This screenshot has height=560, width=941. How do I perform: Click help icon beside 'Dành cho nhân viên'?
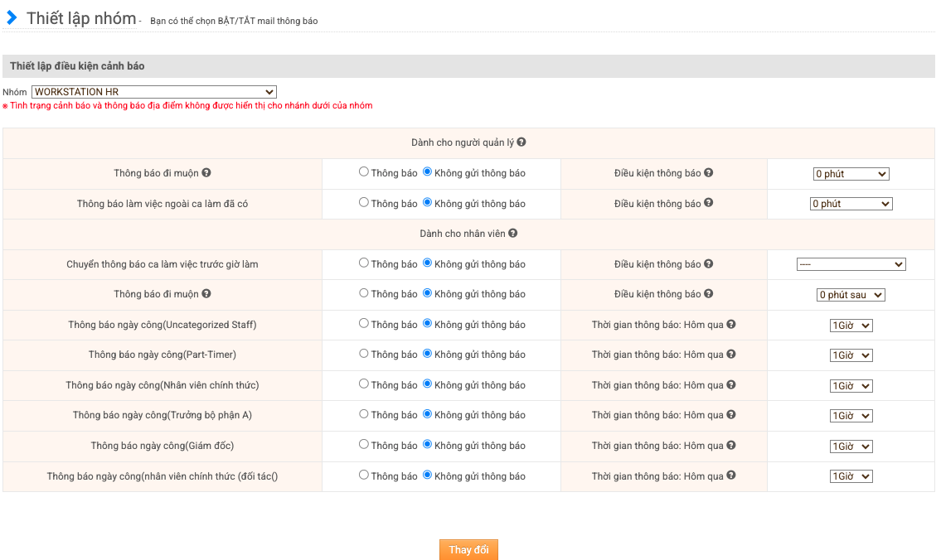[x=513, y=234]
